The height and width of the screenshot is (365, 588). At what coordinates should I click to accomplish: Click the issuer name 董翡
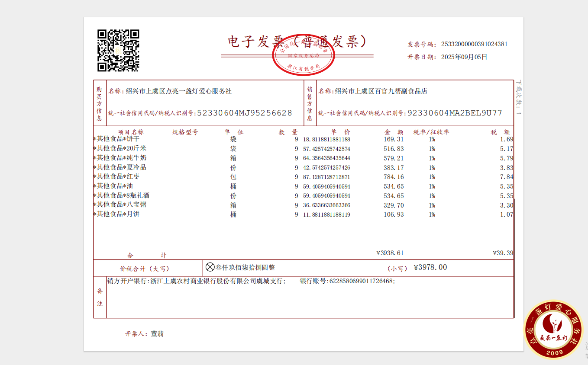point(157,334)
